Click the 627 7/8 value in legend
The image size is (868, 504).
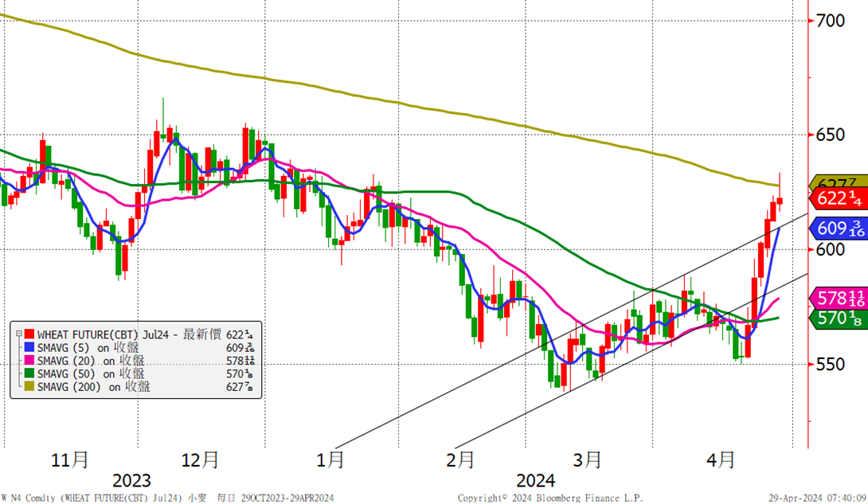click(240, 387)
